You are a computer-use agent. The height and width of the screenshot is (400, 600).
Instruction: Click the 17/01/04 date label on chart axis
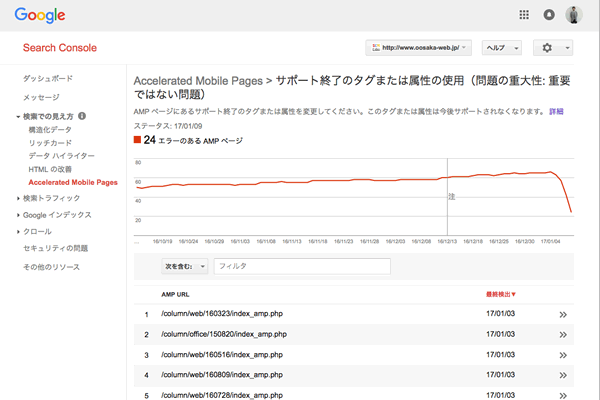pos(550,242)
